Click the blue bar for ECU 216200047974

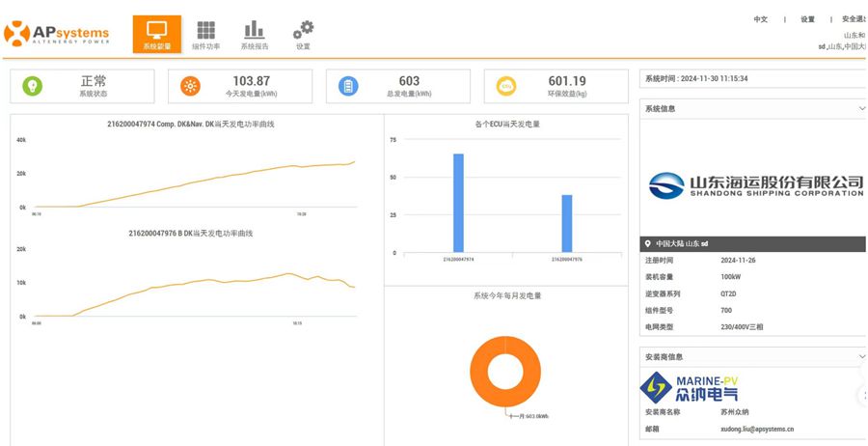point(458,203)
